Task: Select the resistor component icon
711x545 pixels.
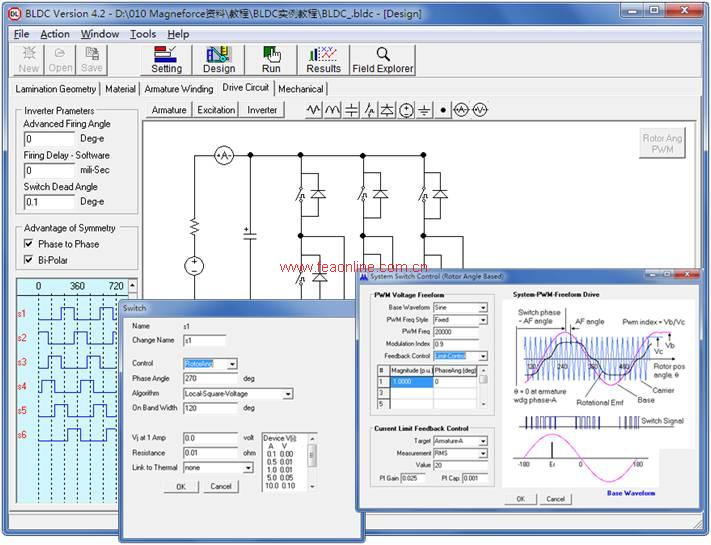Action: coord(314,110)
